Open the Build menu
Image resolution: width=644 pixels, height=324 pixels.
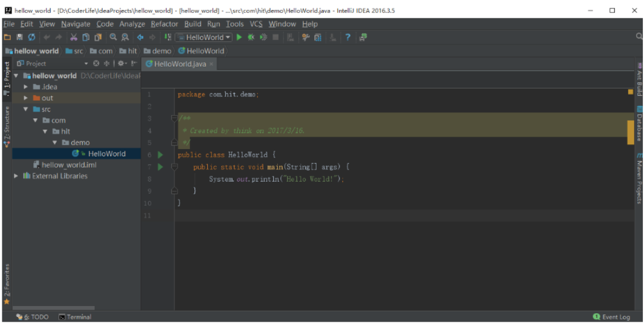(x=193, y=24)
